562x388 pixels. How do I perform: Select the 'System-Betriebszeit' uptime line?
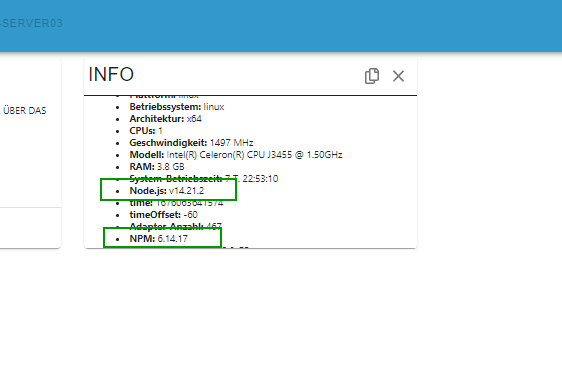[x=203, y=178]
